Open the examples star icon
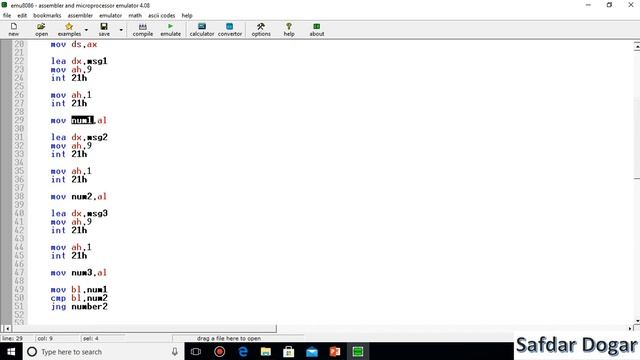Image resolution: width=640 pixels, height=360 pixels. pos(69,29)
